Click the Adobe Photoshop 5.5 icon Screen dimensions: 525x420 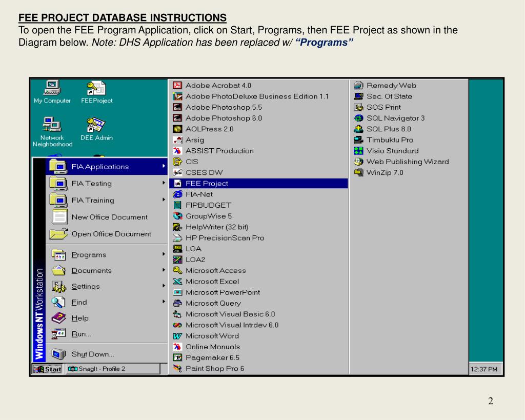click(177, 107)
